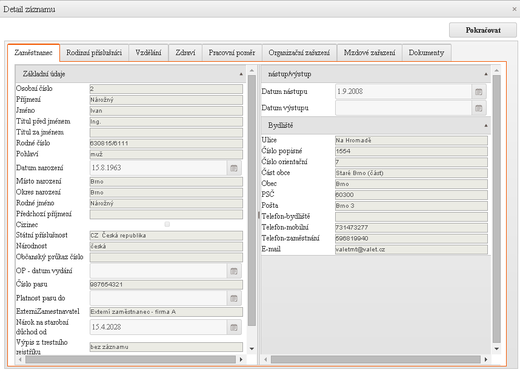Click the Pohlaví field showing muž
Screen dimensions: 520x381
click(x=166, y=154)
